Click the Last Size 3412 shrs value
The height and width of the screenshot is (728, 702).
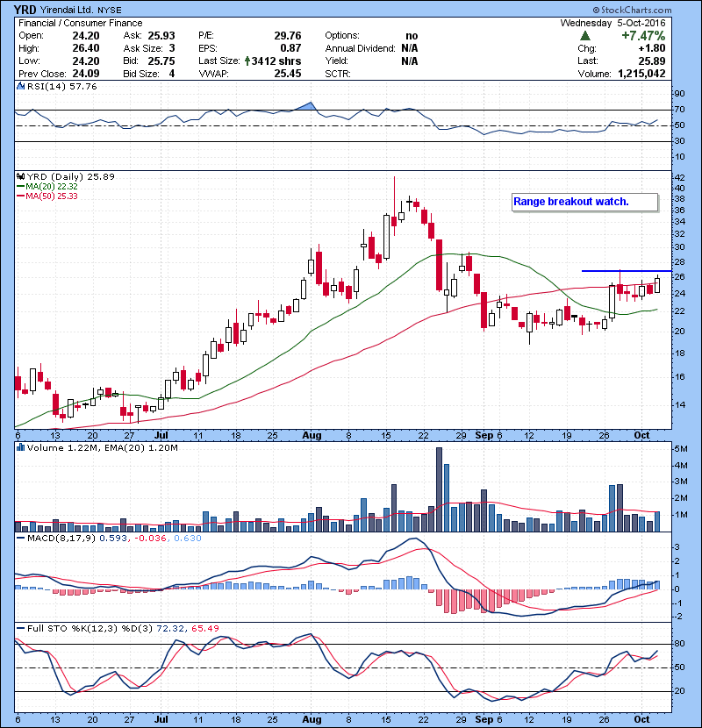[276, 61]
